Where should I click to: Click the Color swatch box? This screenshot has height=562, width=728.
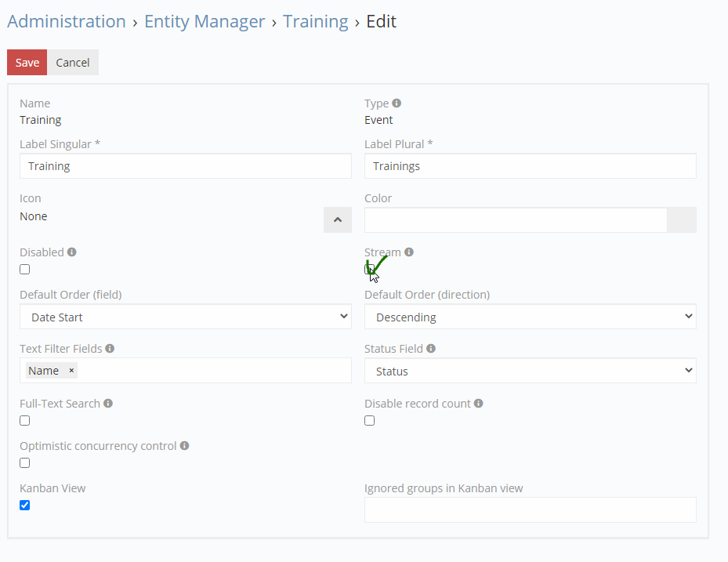tap(681, 220)
